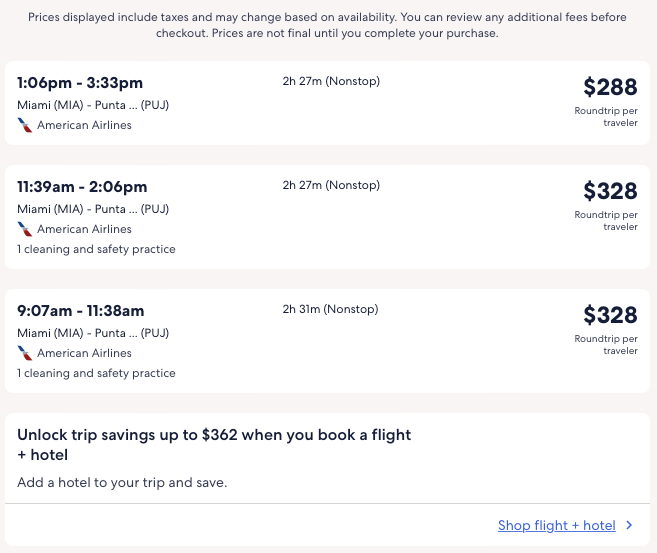
Task: Click the $328 price on 11:39am flight
Action: click(610, 191)
